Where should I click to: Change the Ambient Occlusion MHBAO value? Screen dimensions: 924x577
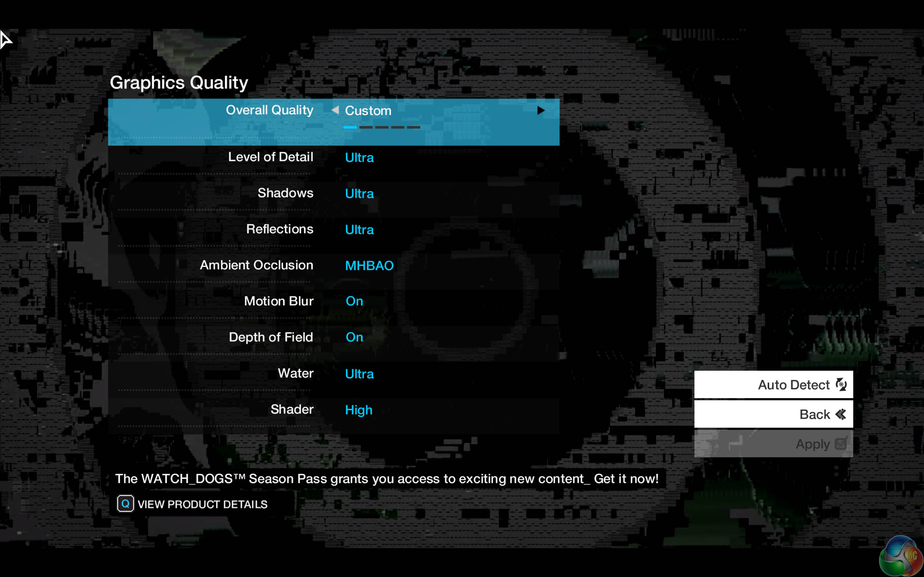(369, 266)
